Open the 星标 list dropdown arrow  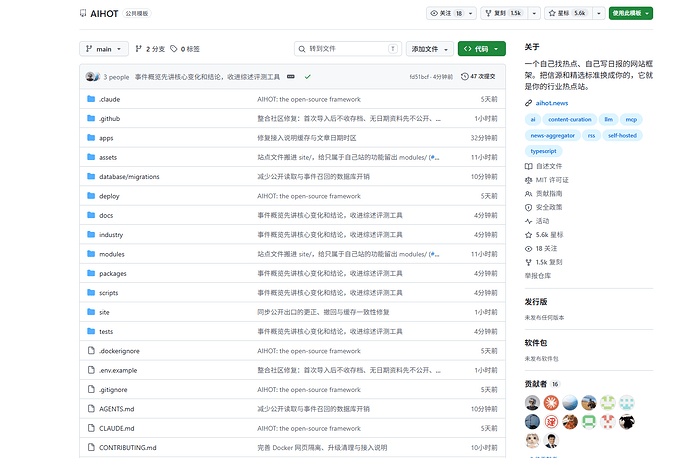pyautogui.click(x=599, y=13)
